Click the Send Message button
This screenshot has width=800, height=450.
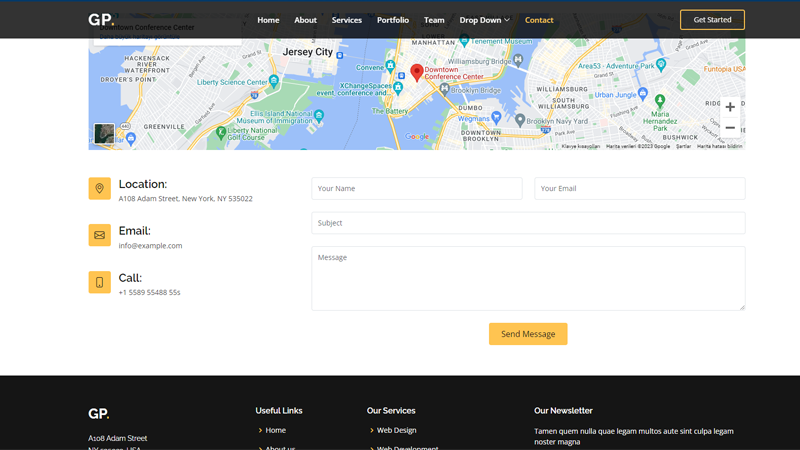[x=528, y=334]
